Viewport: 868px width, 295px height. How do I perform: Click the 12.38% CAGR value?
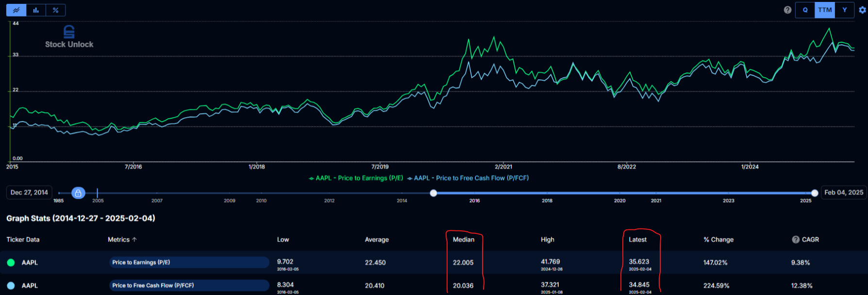(802, 286)
